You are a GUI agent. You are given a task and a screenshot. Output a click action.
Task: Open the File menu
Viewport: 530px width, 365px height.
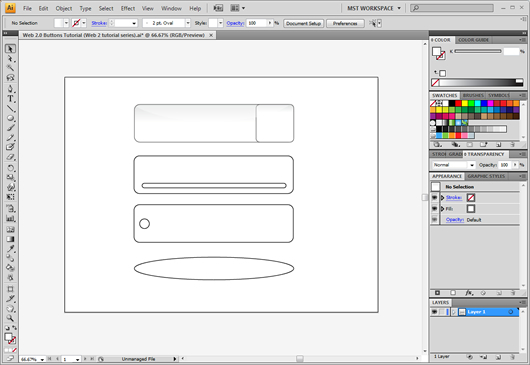[27, 8]
